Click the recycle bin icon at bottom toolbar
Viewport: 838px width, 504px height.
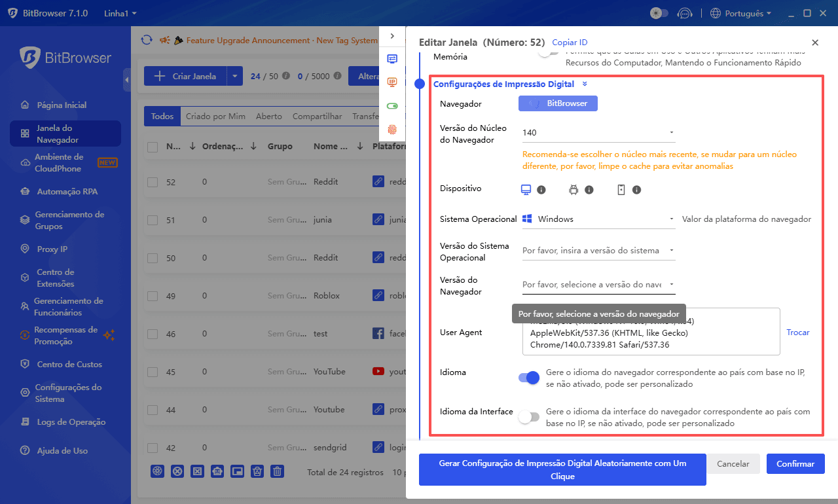tap(257, 471)
